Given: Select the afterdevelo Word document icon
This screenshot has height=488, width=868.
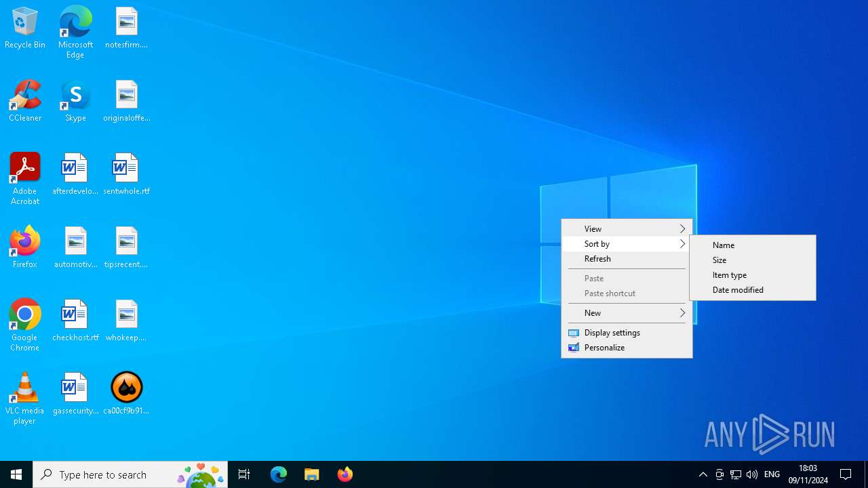Looking at the screenshot, I should coord(75,175).
